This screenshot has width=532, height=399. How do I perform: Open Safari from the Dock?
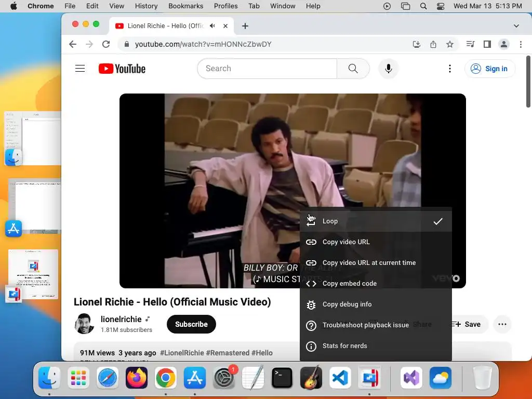(108, 377)
